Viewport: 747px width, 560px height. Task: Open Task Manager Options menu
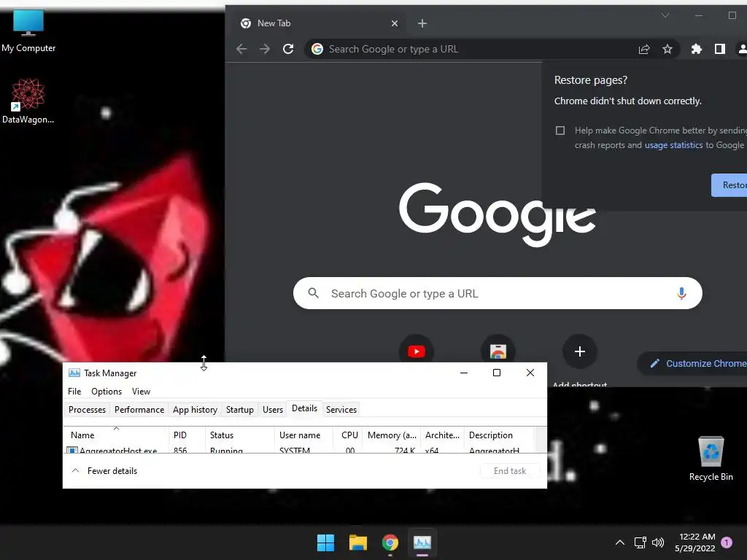point(107,392)
